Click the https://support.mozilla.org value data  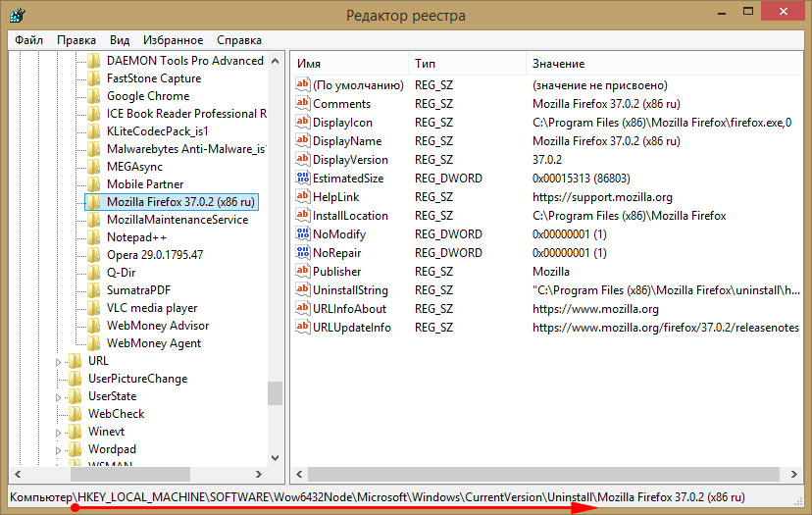tap(602, 197)
